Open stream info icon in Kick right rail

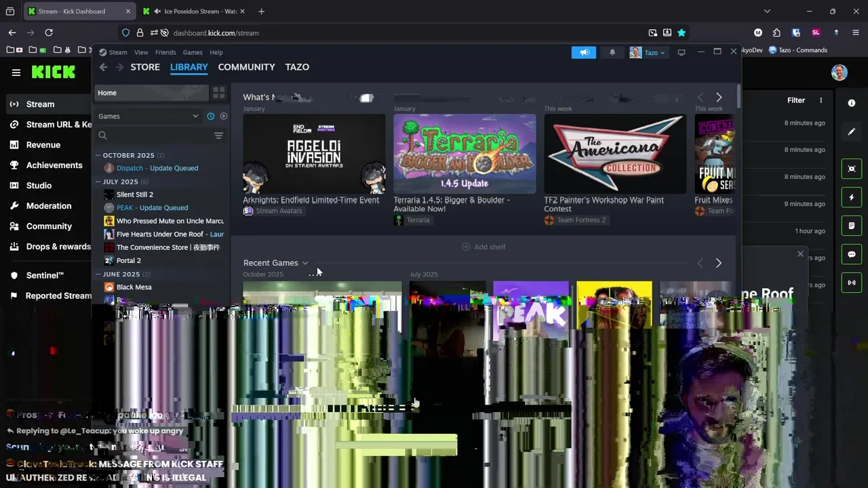(x=852, y=103)
